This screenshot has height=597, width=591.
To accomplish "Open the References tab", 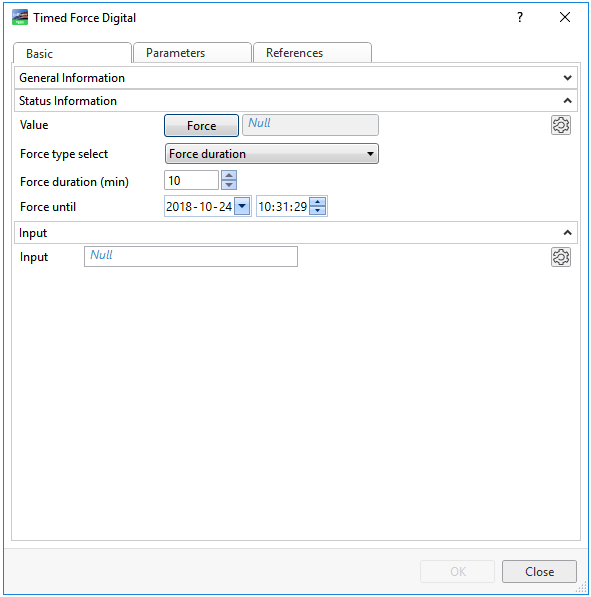I will 313,53.
